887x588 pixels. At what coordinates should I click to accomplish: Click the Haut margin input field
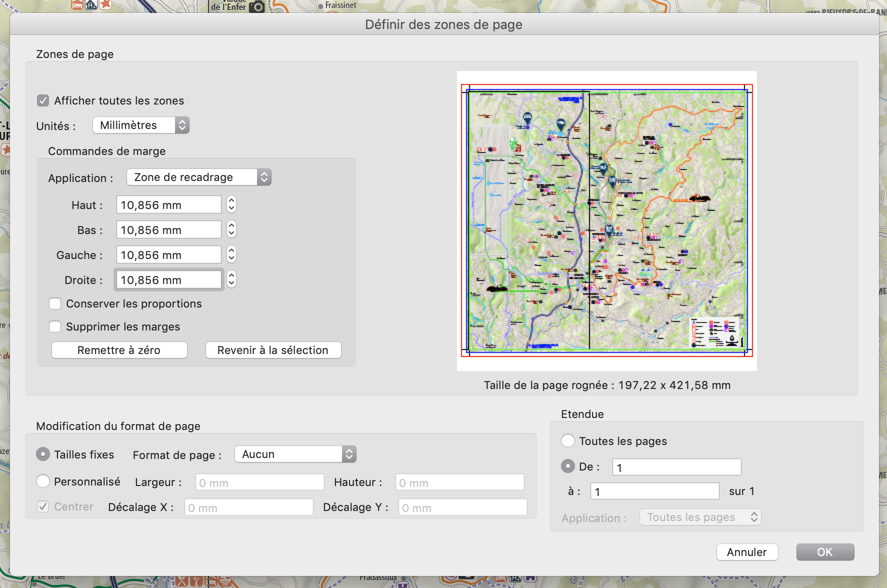[168, 205]
